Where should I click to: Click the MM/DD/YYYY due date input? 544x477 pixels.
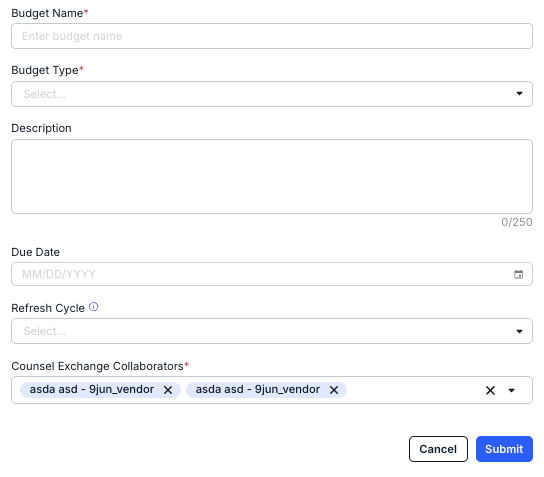coord(272,274)
